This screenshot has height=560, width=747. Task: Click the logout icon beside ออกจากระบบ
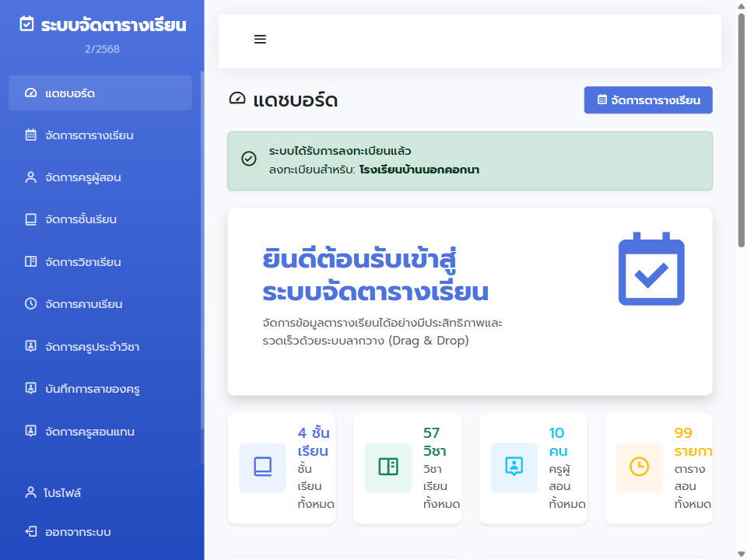click(30, 531)
